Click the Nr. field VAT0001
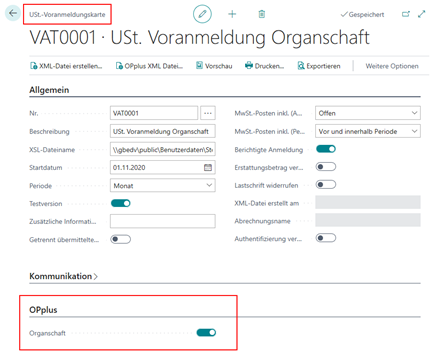Screen dimensions: 436x360 [x=154, y=113]
